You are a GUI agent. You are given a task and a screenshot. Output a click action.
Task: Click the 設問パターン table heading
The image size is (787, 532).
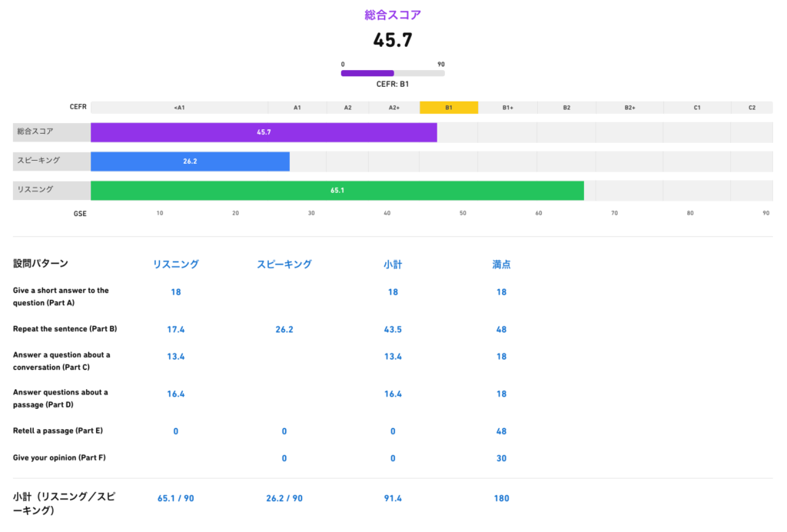coord(40,264)
